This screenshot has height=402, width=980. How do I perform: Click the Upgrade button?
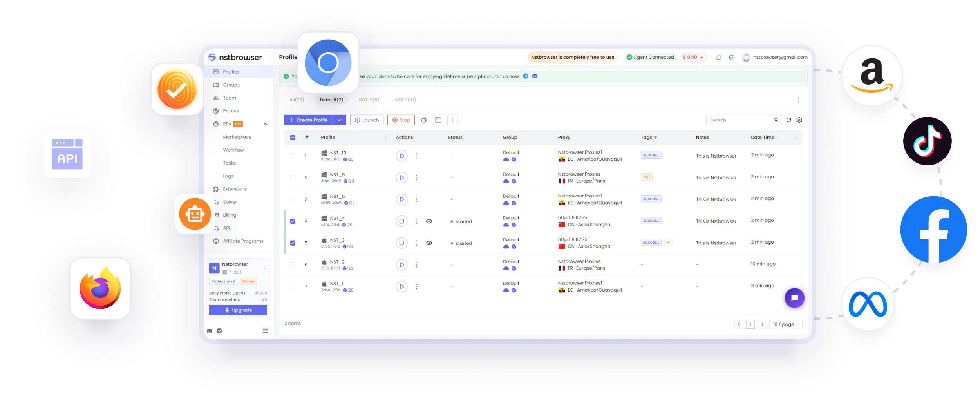[x=238, y=310]
